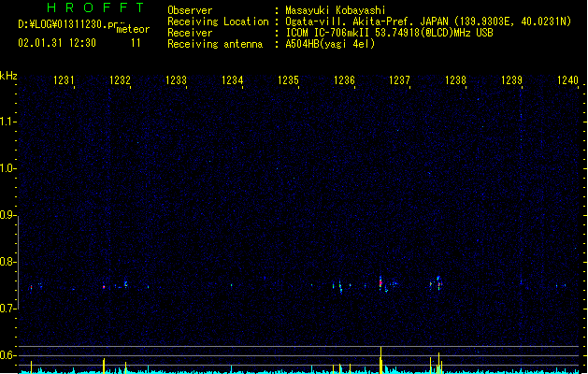Image resolution: width=588 pixels, height=374 pixels.
Task: Click frequency axis label 0.8
Action: [7, 262]
